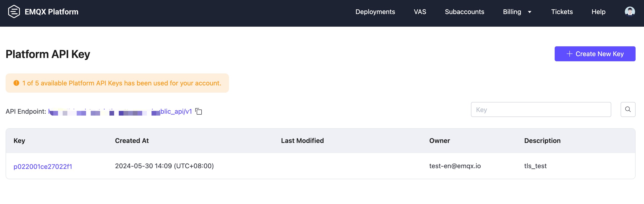Go to the VAS menu item
The image size is (644, 204).
(x=420, y=12)
